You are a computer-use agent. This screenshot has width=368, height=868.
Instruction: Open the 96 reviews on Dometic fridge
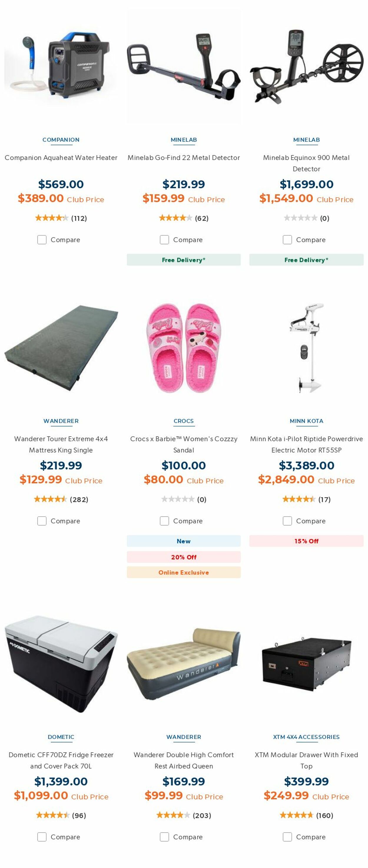(79, 815)
